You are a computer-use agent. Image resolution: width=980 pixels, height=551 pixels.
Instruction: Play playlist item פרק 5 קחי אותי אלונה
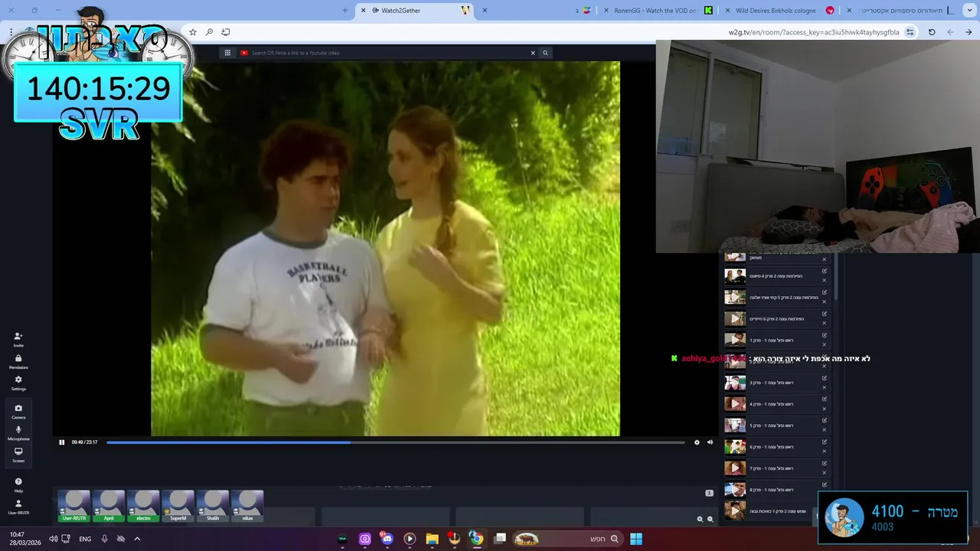click(x=735, y=297)
